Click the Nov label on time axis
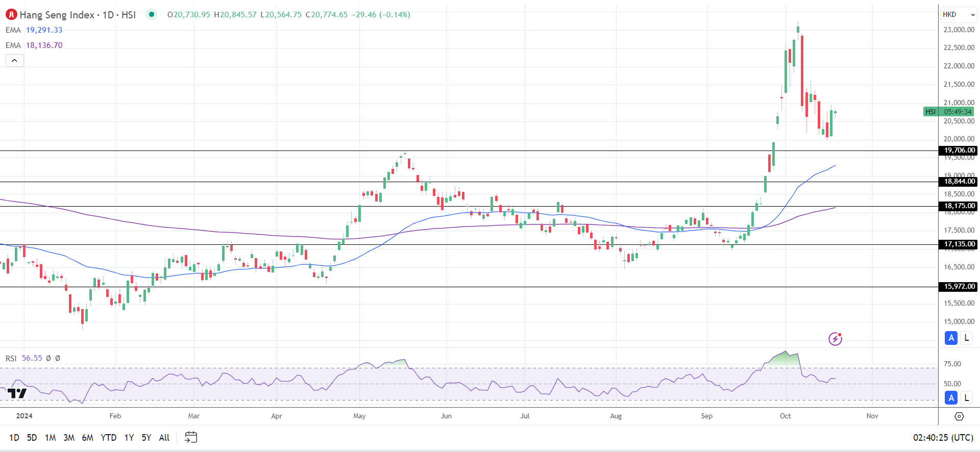980x452 pixels. pos(872,416)
